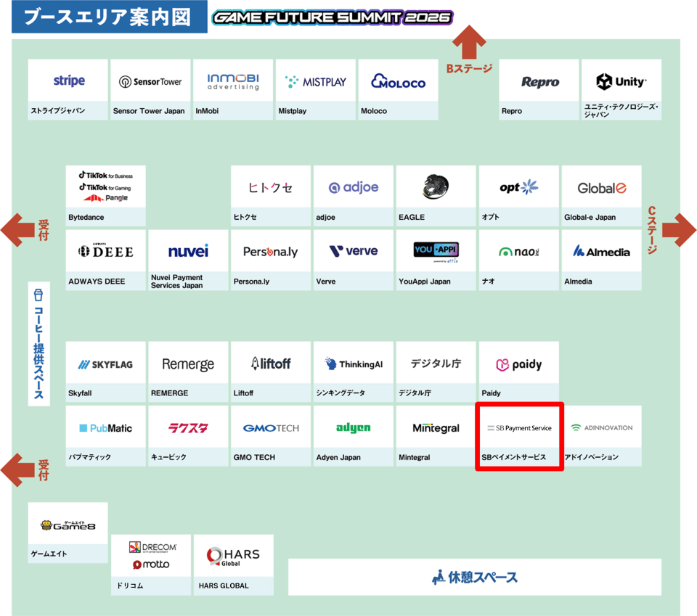Click the パブマティック caption
This screenshot has height=616, width=697.
[90, 456]
